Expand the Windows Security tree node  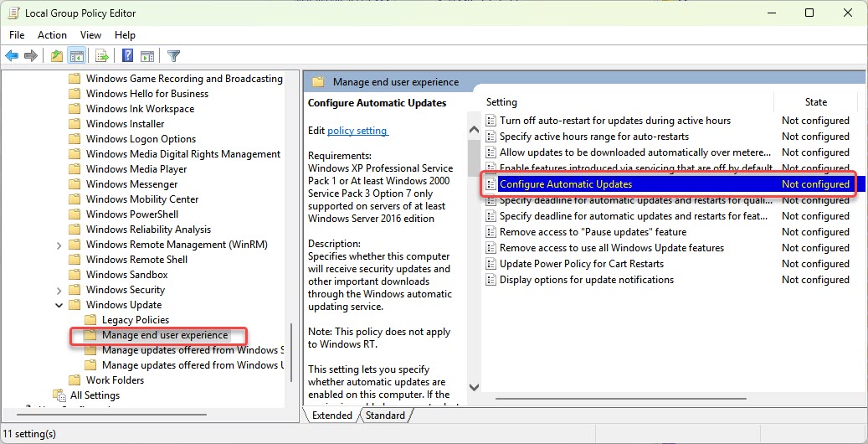(x=59, y=290)
